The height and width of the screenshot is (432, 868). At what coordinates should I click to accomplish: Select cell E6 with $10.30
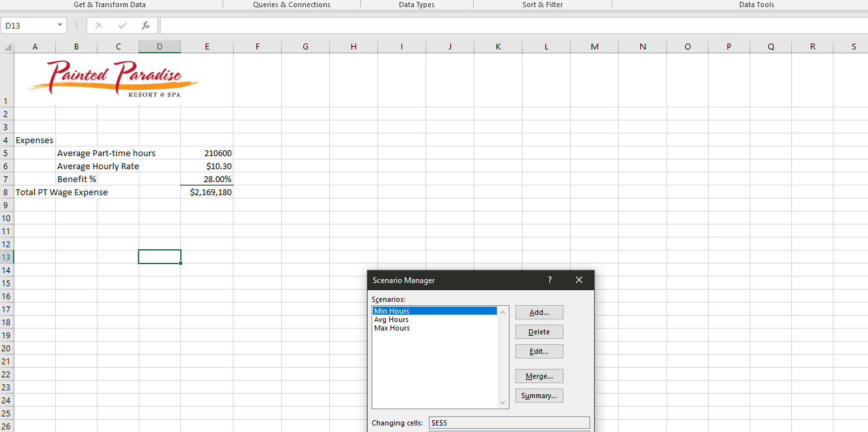point(207,166)
